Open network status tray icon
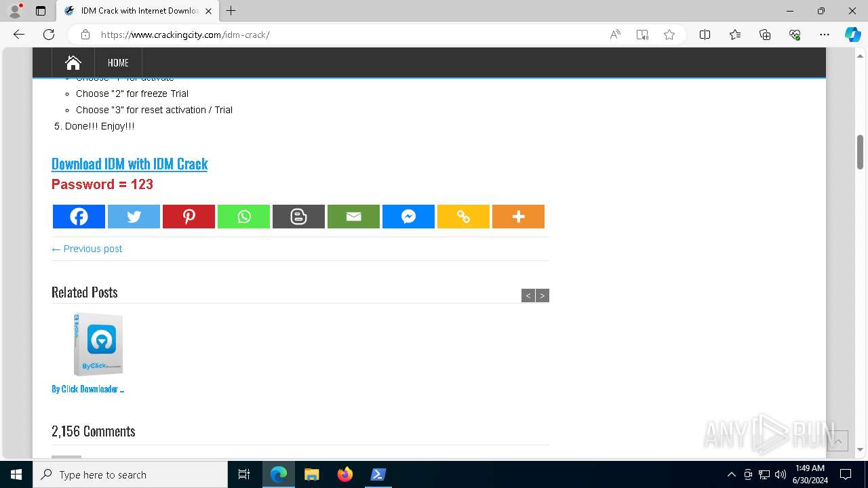Viewport: 868px width, 488px height. [x=764, y=474]
